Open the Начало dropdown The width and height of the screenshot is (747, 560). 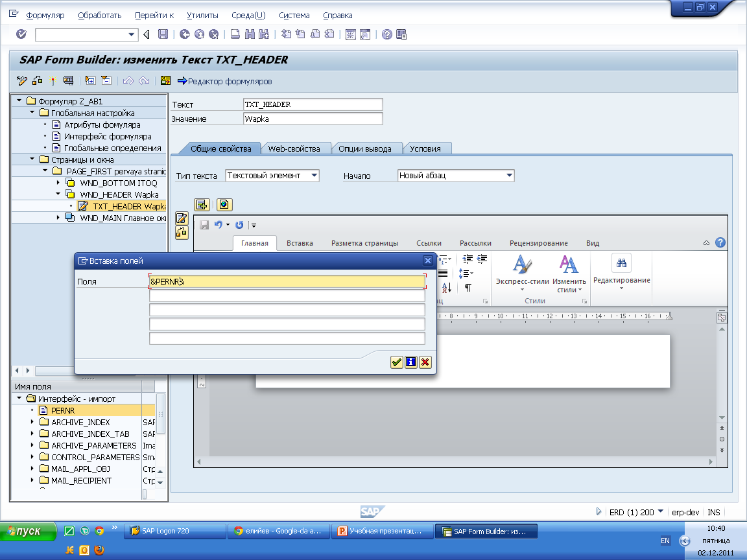pos(509,175)
